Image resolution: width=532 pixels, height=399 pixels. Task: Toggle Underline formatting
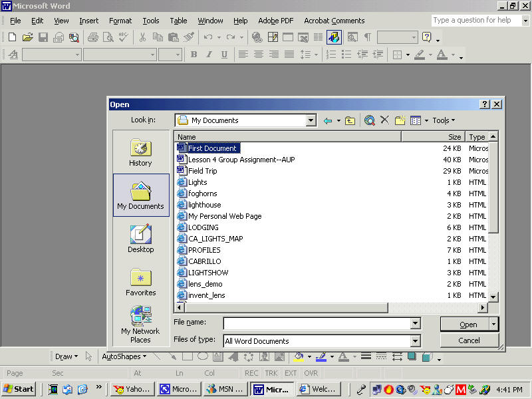(x=224, y=55)
